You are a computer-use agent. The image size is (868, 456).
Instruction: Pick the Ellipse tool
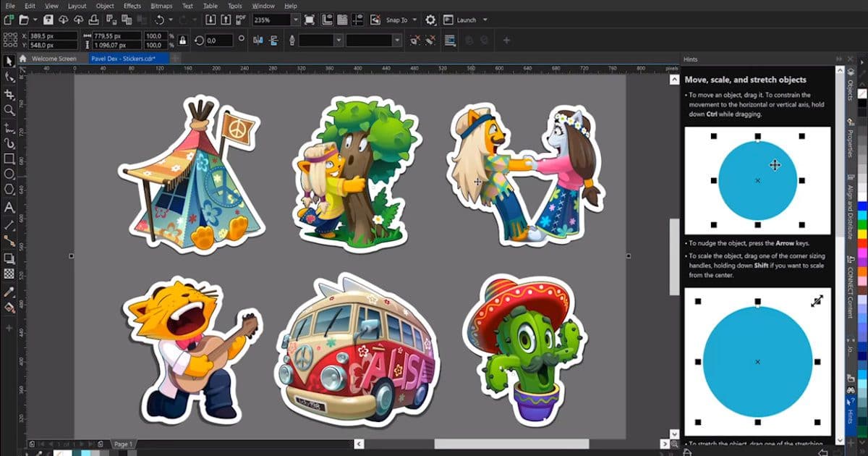click(9, 174)
